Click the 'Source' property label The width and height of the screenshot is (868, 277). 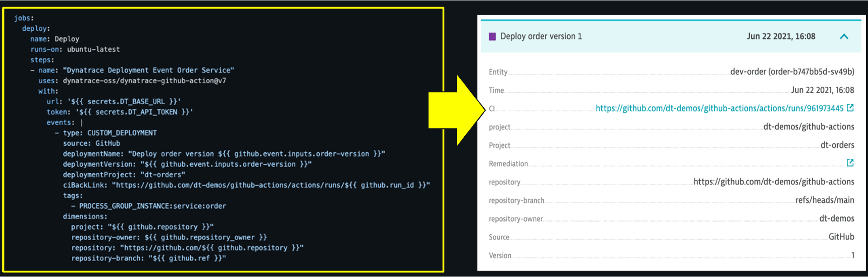499,237
